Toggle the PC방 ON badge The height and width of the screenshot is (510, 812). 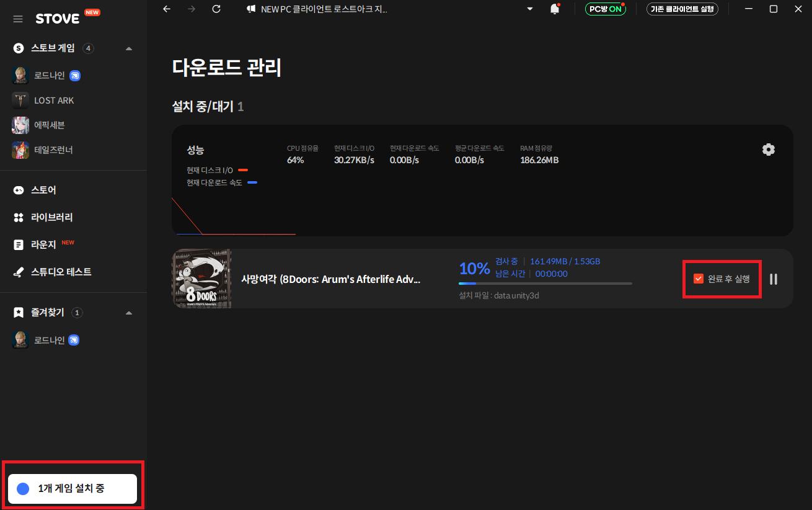tap(606, 9)
